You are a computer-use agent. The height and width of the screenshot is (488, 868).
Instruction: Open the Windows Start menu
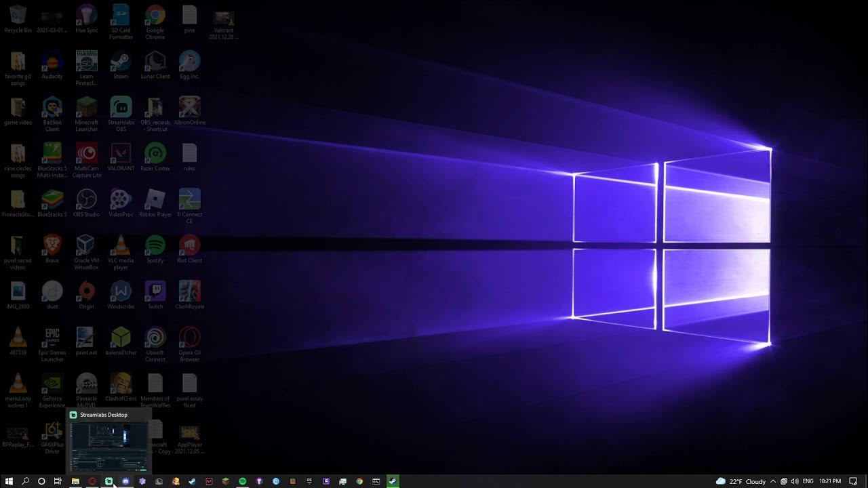[x=9, y=481]
